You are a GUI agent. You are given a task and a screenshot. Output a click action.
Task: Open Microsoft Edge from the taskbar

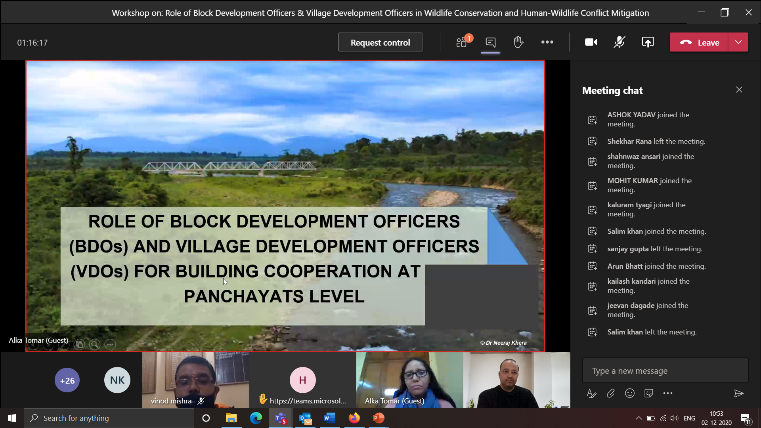(255, 418)
